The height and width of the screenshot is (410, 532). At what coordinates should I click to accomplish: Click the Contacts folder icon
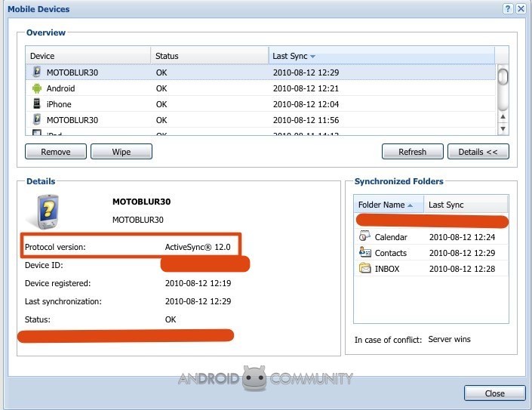tap(364, 253)
